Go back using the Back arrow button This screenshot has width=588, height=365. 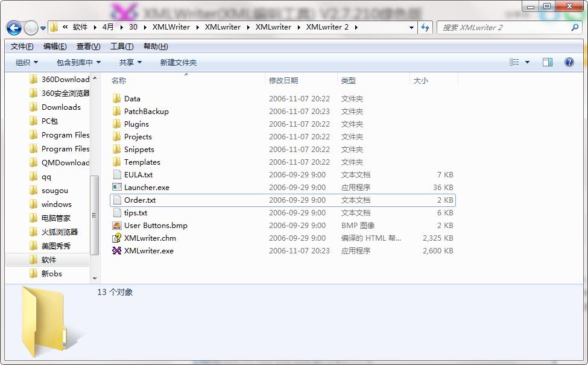[14, 28]
